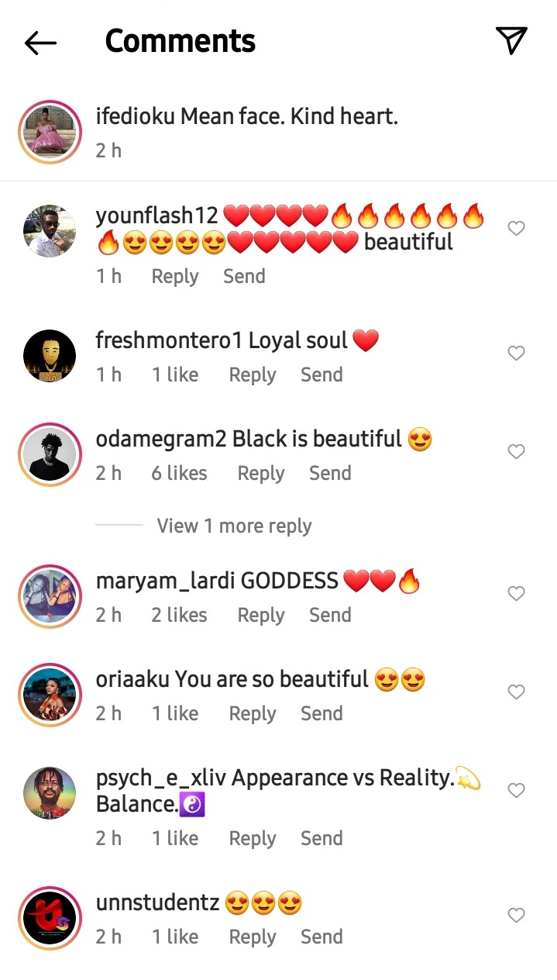557x980 pixels.
Task: Send freshmontero1's comment to someone
Action: click(321, 374)
